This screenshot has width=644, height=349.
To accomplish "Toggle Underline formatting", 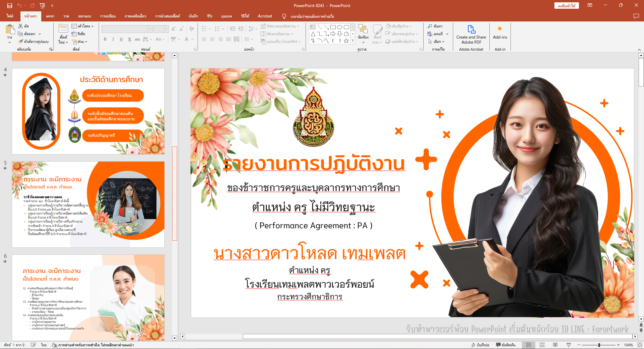I will 121,39.
